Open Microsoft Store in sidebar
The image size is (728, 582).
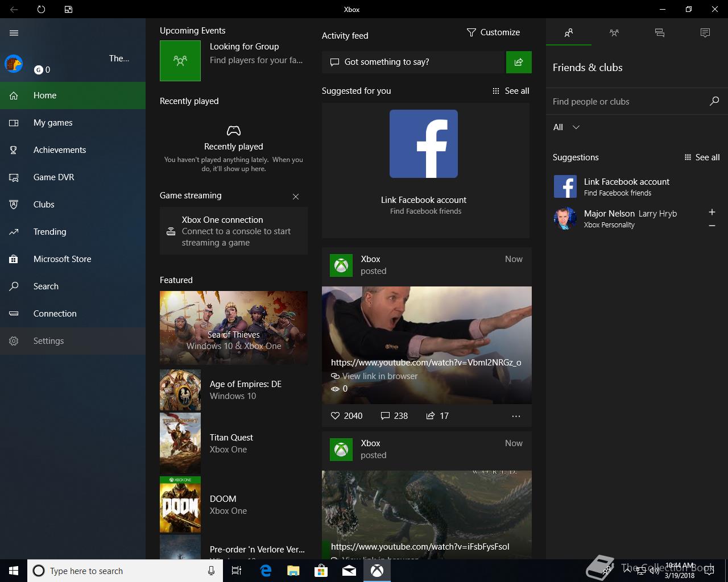[x=73, y=259]
